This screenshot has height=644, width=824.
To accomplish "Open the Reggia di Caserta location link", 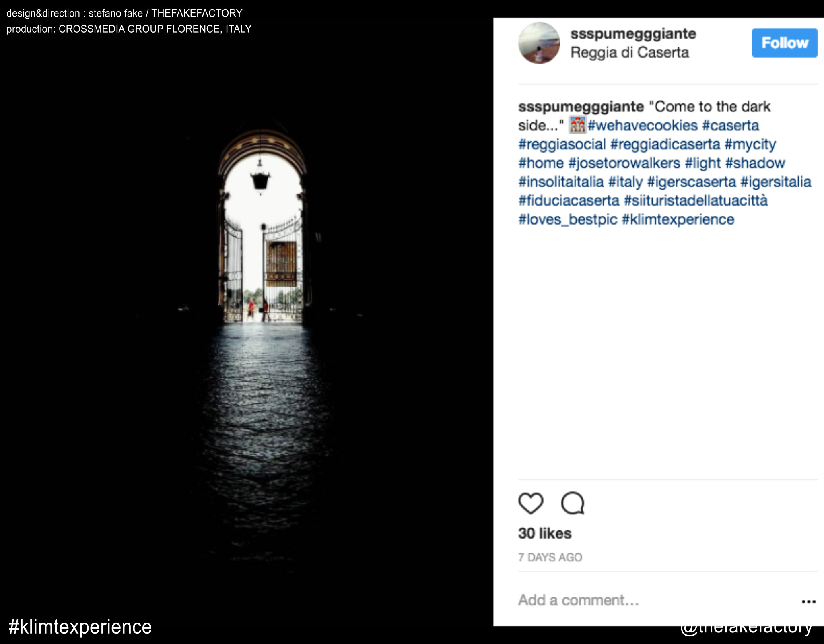I will coord(630,52).
